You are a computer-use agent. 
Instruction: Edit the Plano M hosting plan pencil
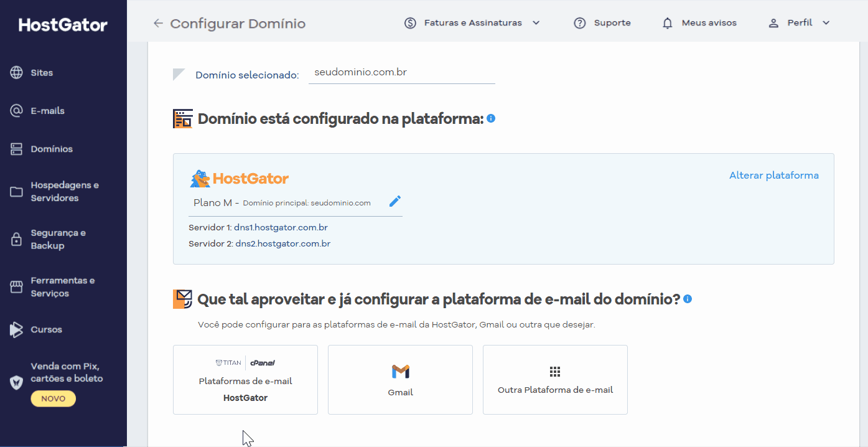(x=395, y=201)
